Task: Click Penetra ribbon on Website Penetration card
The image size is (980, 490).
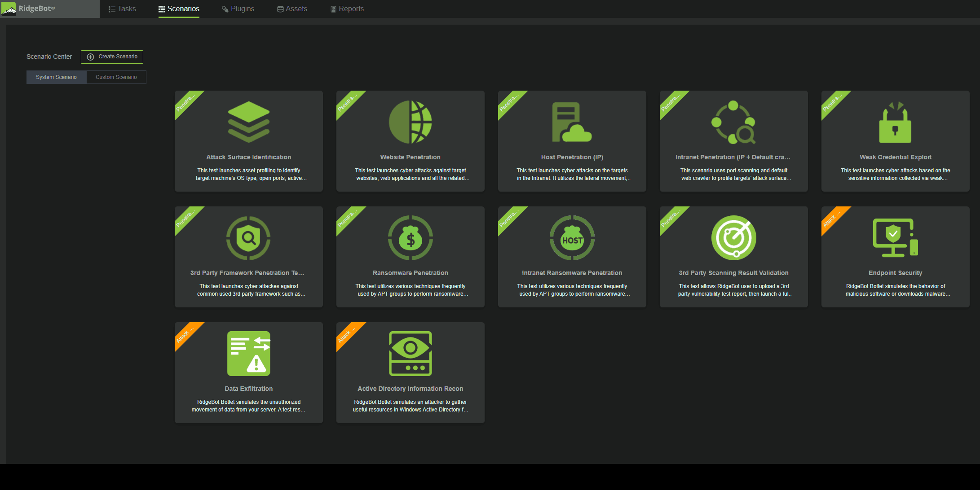Action: tap(348, 102)
